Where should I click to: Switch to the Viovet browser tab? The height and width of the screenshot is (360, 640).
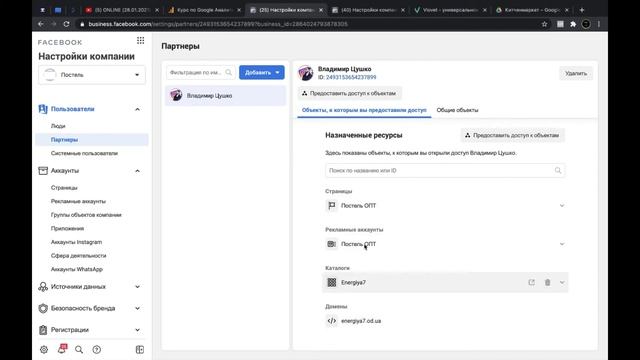[450, 10]
